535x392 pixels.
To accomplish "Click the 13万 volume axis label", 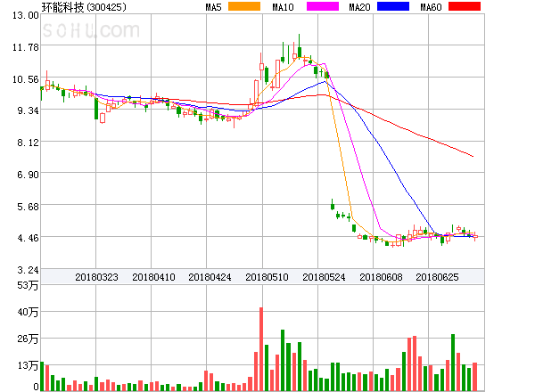I will [28, 365].
